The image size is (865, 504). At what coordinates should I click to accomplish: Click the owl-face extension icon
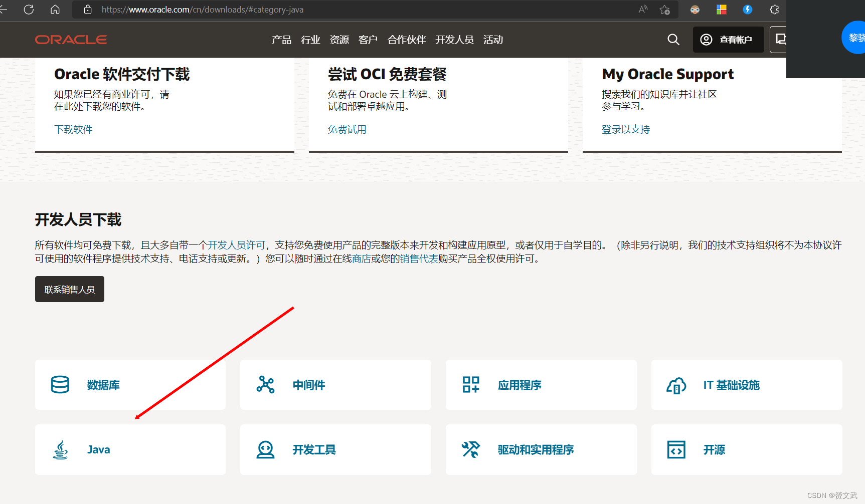tap(695, 10)
